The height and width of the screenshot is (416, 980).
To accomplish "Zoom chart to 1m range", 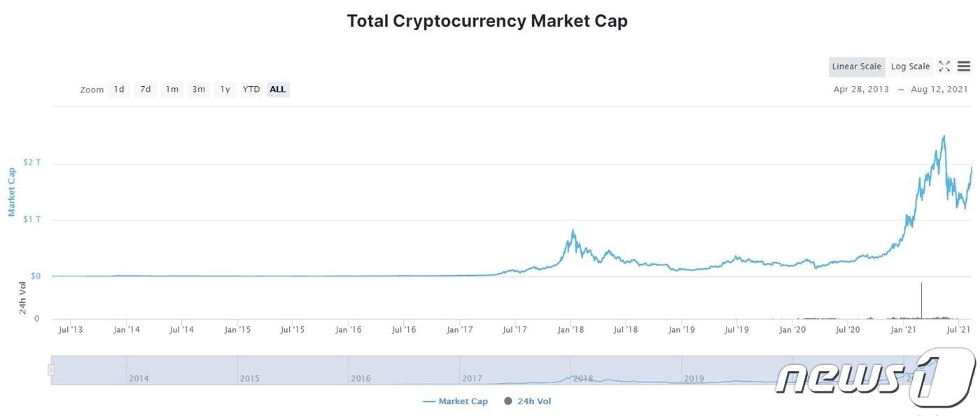I will [172, 89].
